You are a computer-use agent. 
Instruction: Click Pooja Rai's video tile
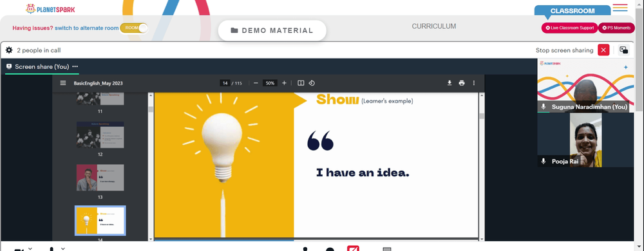tap(585, 140)
